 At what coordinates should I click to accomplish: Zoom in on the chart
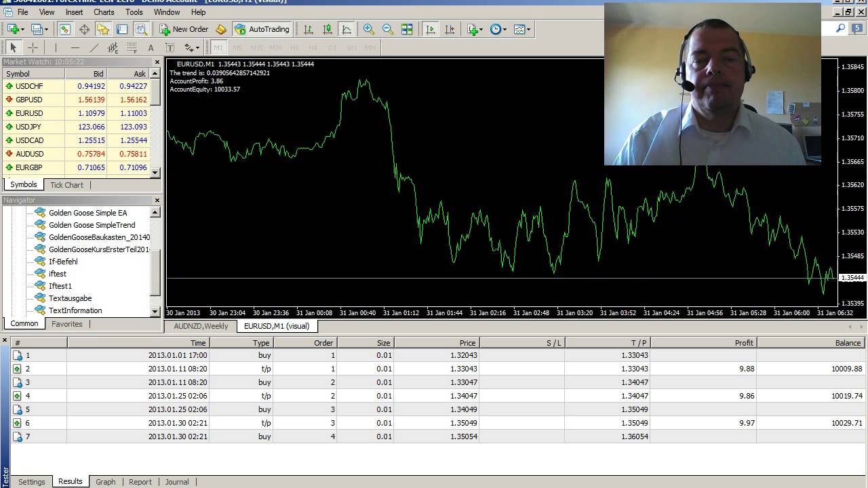pos(369,29)
